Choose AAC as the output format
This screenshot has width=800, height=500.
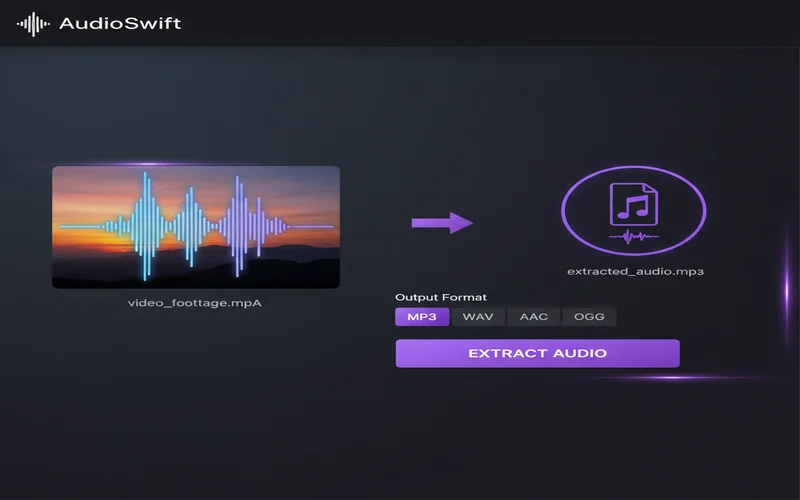point(533,317)
